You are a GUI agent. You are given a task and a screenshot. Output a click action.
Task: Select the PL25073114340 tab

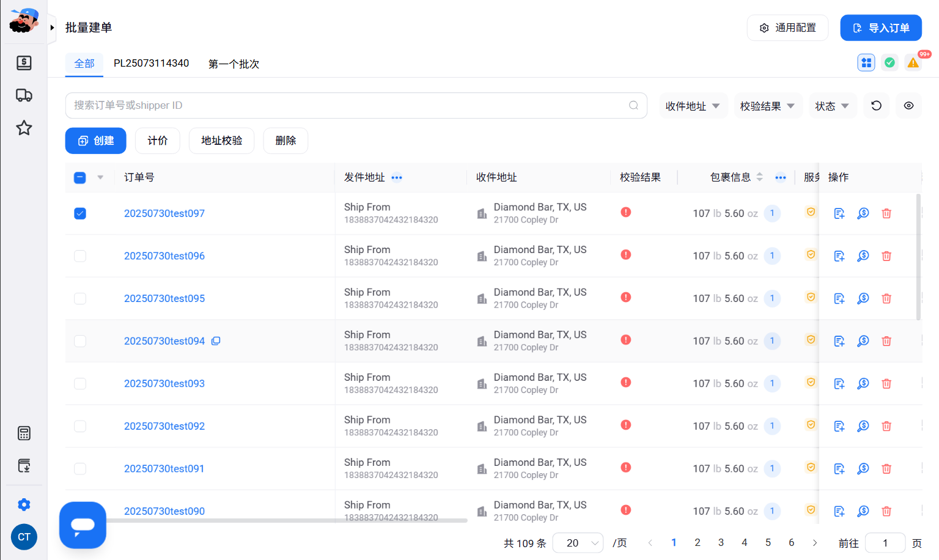point(152,64)
